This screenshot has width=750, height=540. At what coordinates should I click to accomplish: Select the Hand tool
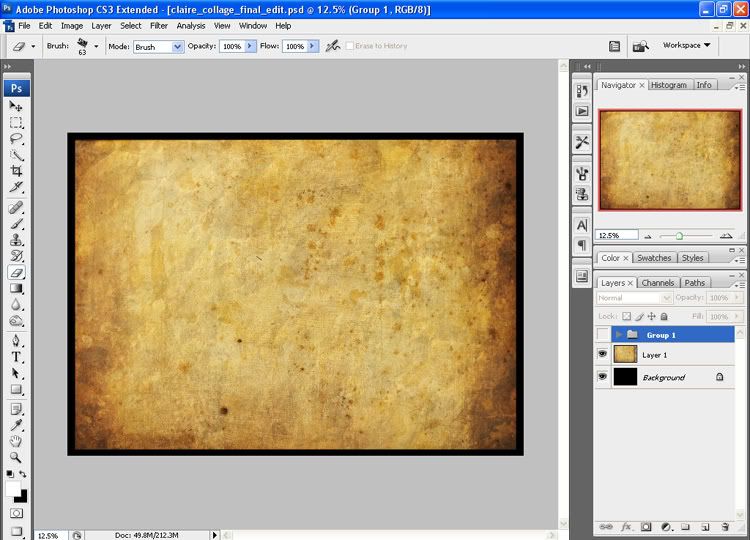click(16, 441)
